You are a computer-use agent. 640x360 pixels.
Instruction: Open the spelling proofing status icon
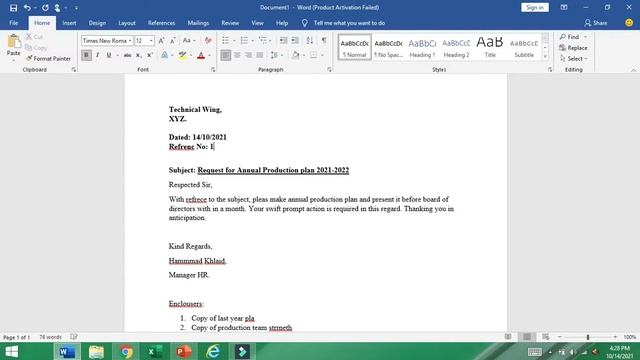(x=73, y=337)
